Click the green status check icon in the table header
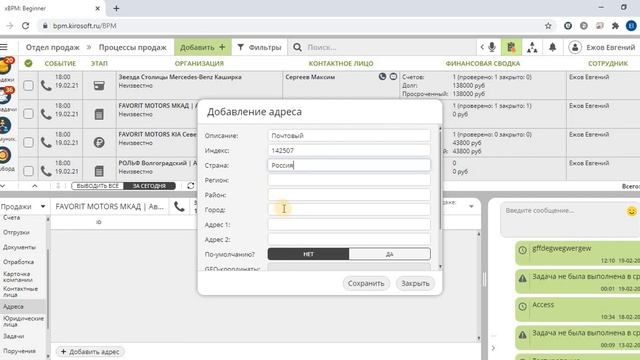The image size is (640, 360). click(28, 63)
